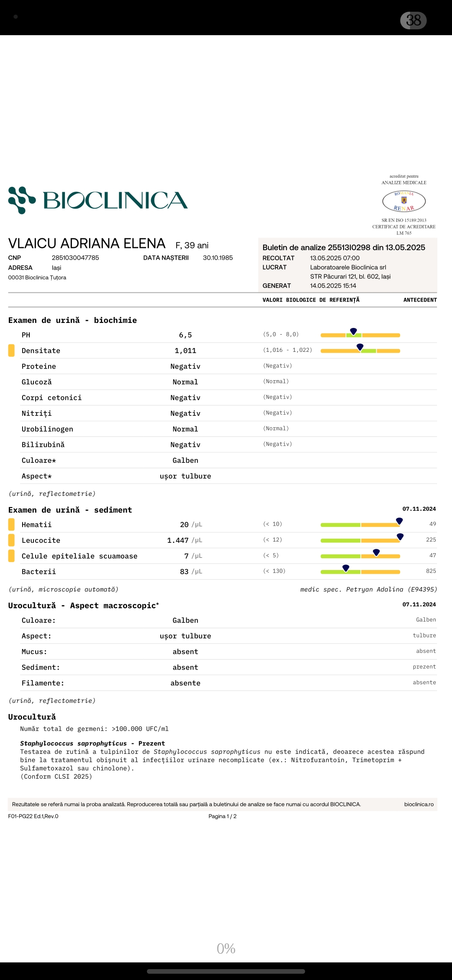452x980 pixels.
Task: Select the CNP number 2851030047785
Action: click(x=75, y=258)
